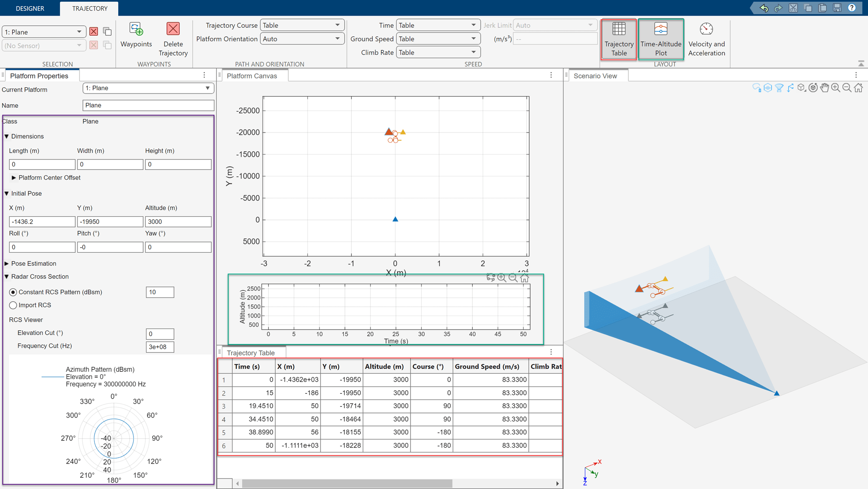Screen dimensions: 868x489
Task: Expand the Pose Estimation section
Action: point(7,263)
